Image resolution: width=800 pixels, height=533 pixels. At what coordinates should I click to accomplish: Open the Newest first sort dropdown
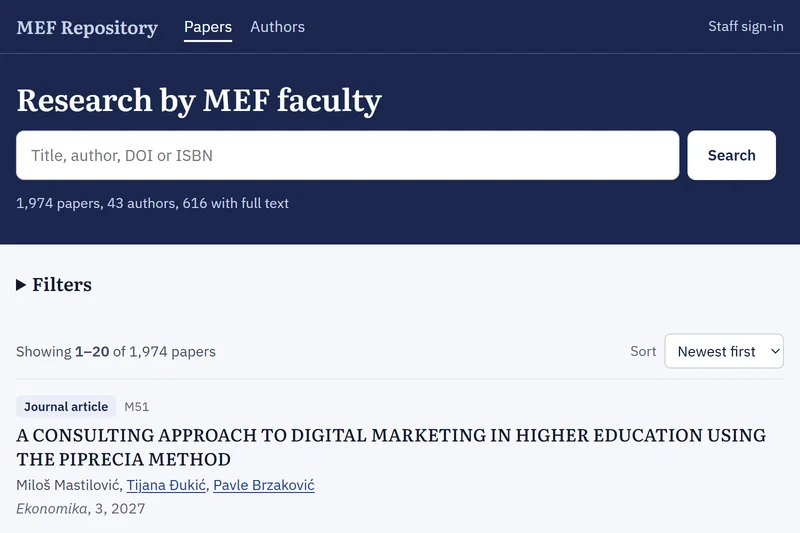click(x=723, y=351)
